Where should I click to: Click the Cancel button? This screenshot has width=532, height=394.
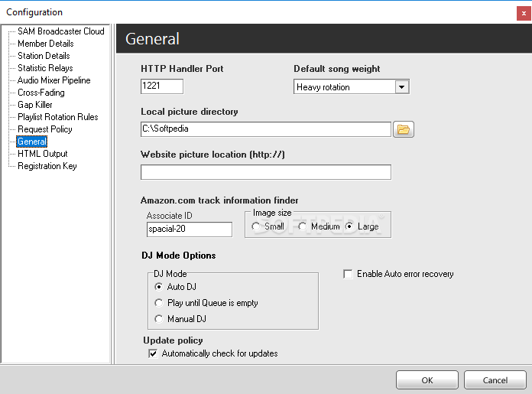tap(495, 380)
